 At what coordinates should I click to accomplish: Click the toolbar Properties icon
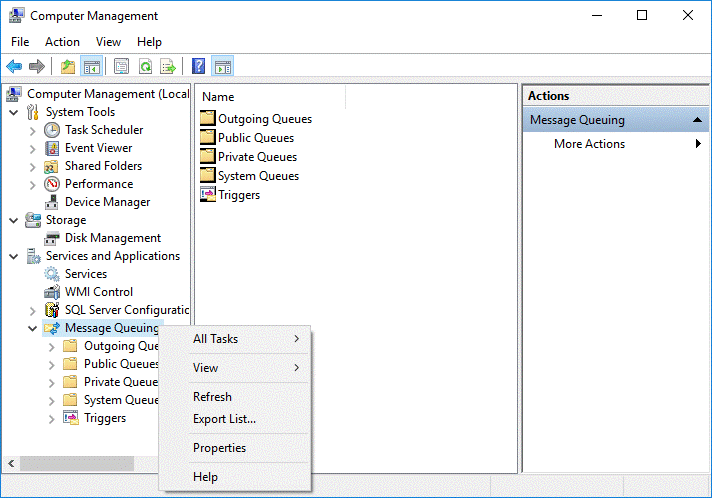coord(121,67)
